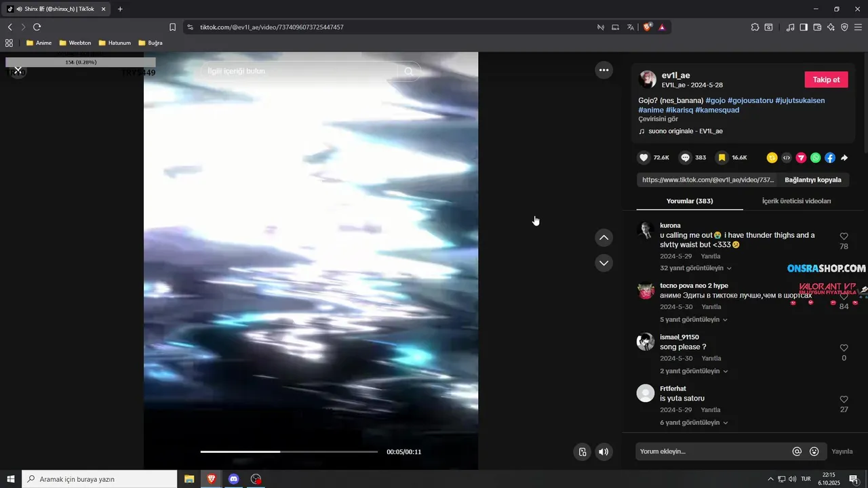Click the video search magnifier icon
This screenshot has height=488, width=868.
pos(408,71)
